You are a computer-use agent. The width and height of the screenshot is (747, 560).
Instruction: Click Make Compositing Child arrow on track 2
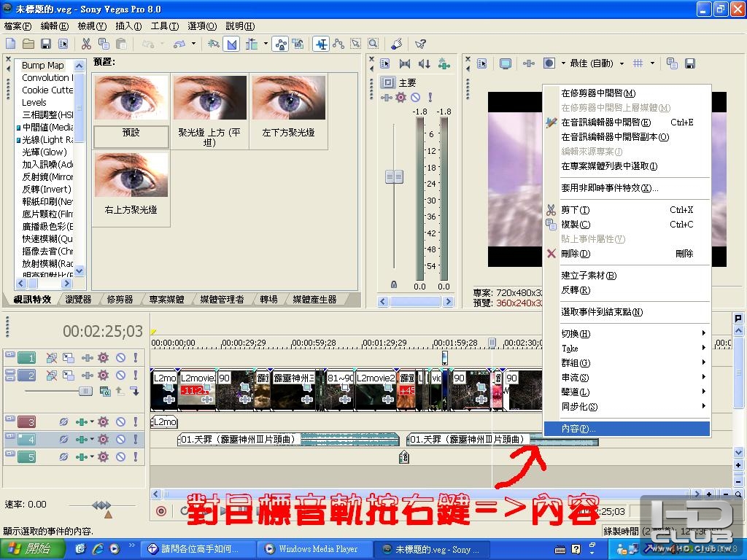135,391
